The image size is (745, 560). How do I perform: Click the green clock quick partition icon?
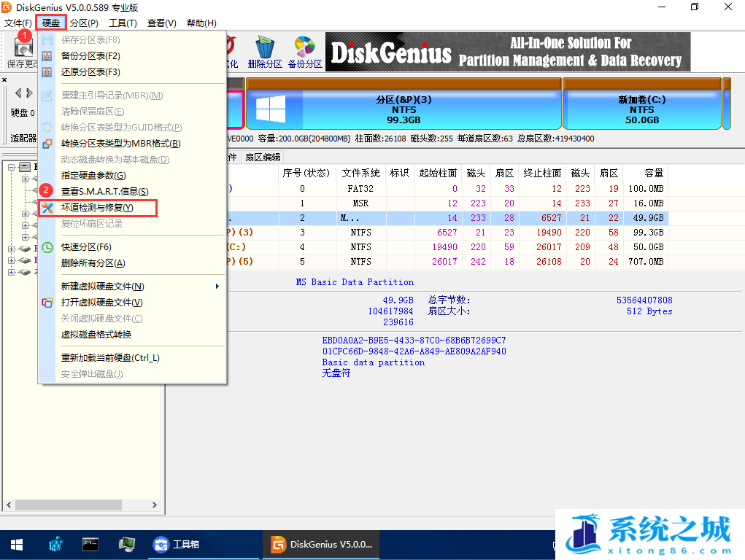point(47,247)
